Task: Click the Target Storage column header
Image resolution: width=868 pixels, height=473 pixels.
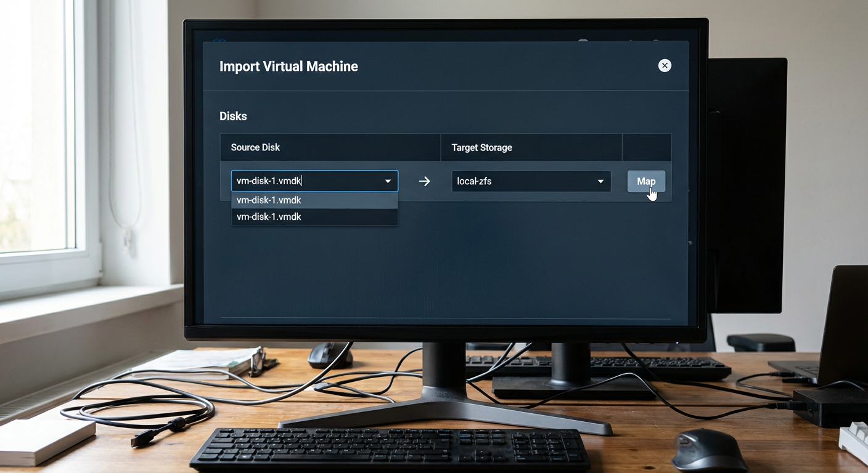Action: tap(481, 148)
